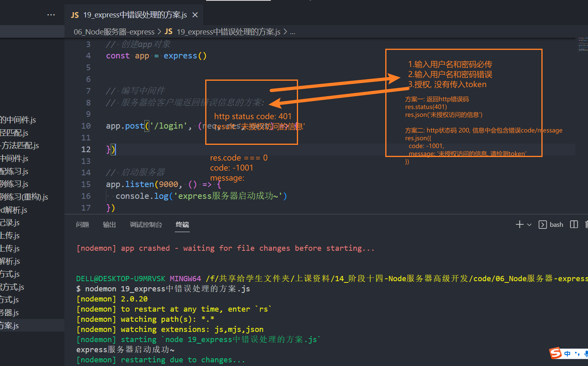This screenshot has height=366, width=588.
Task: Click the new terminal plus icon
Action: click(x=519, y=224)
